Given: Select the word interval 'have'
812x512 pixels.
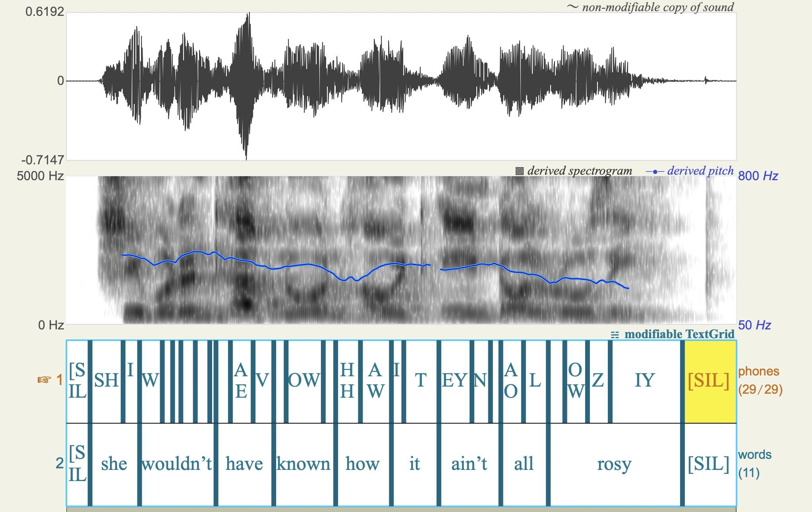Looking at the screenshot, I should point(245,464).
